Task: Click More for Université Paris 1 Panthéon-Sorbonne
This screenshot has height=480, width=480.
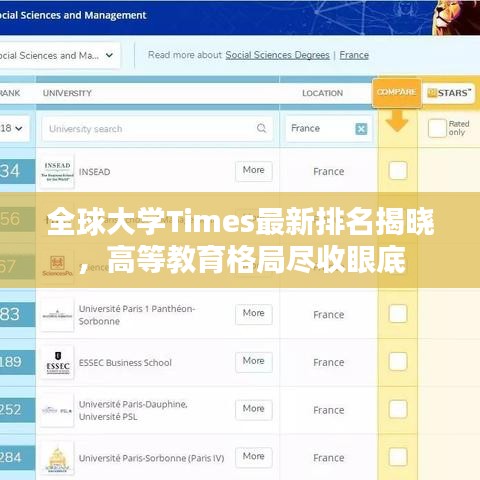Action: tap(254, 314)
